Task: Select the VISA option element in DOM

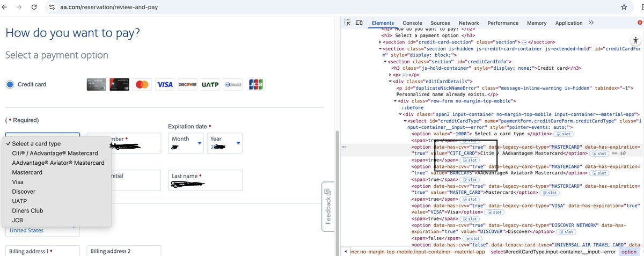Action: (x=525, y=209)
